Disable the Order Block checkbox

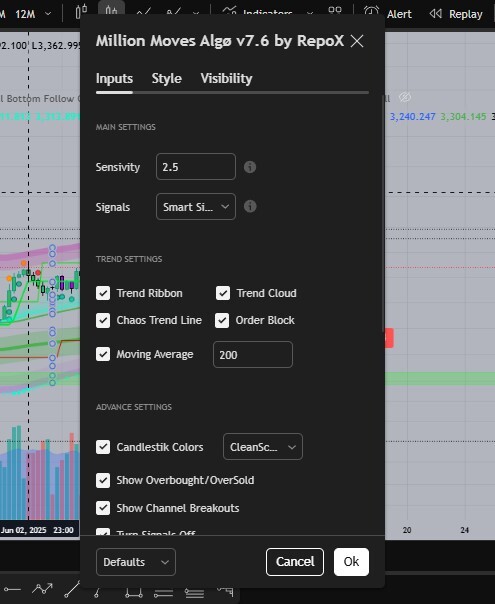(x=222, y=320)
